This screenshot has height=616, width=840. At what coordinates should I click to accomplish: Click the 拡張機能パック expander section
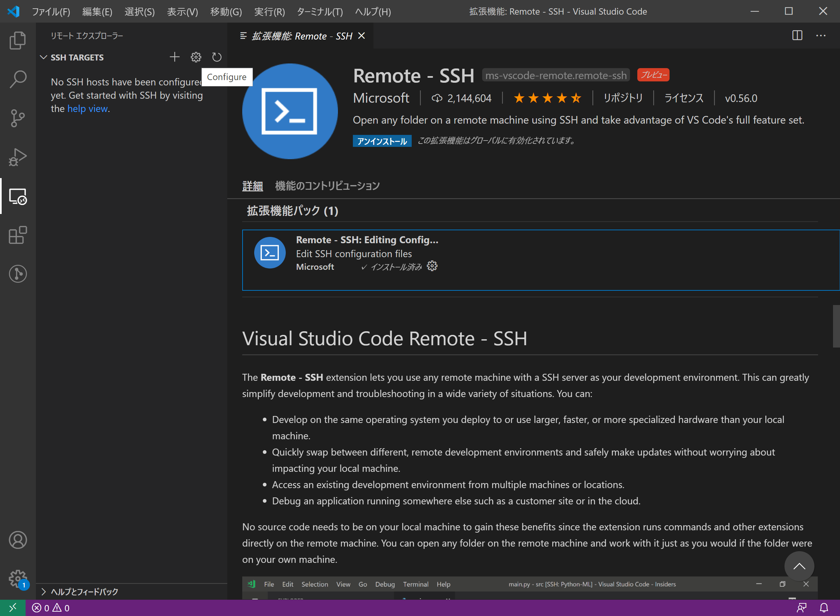(293, 210)
